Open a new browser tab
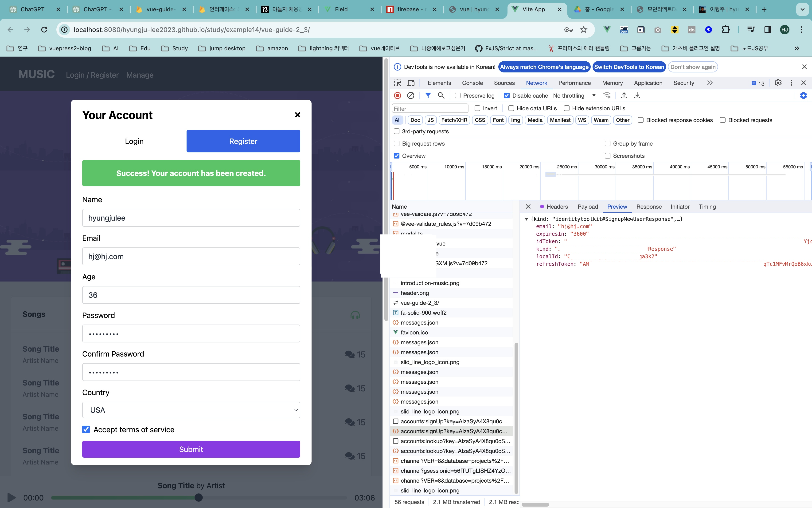The image size is (812, 508). [764, 9]
